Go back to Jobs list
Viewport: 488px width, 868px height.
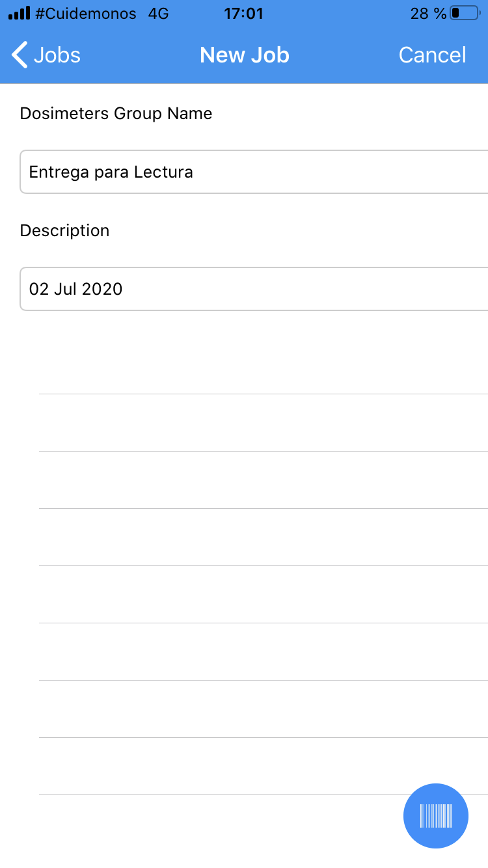pyautogui.click(x=47, y=55)
